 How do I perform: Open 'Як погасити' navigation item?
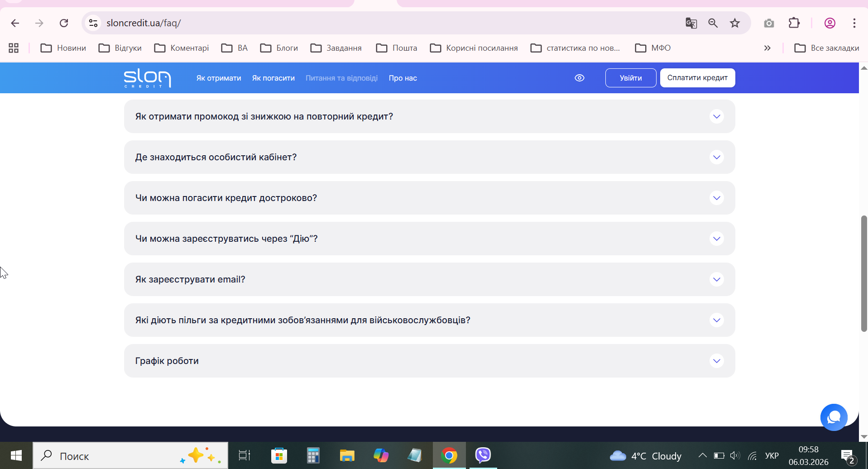(273, 78)
